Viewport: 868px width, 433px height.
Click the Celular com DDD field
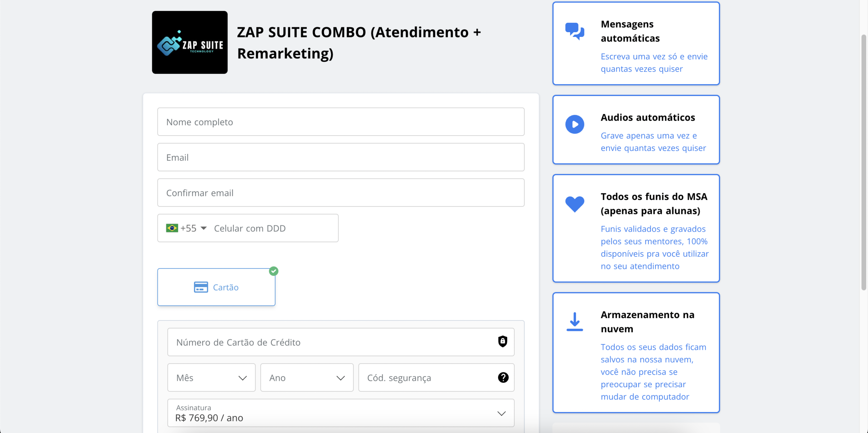[273, 228]
